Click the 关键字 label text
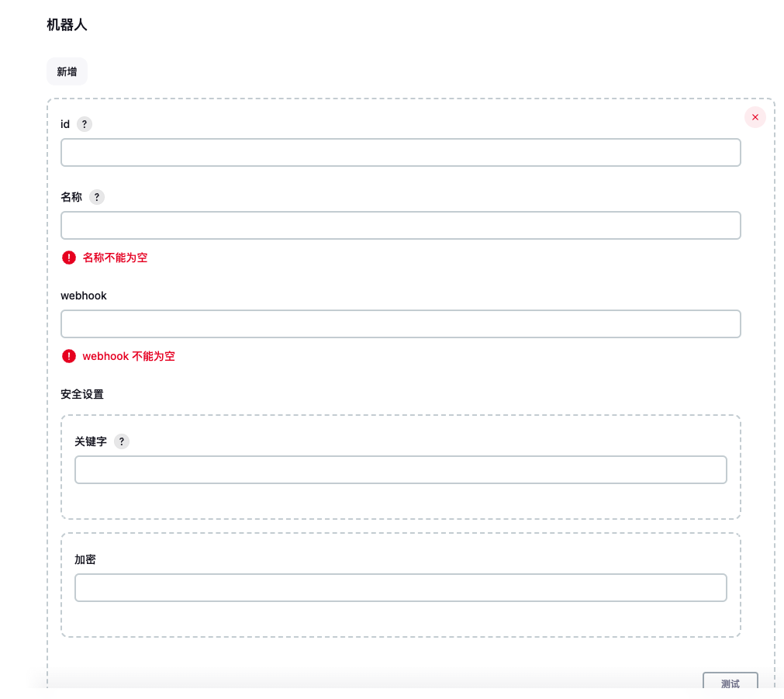This screenshot has height=699, width=784. pos(91,441)
